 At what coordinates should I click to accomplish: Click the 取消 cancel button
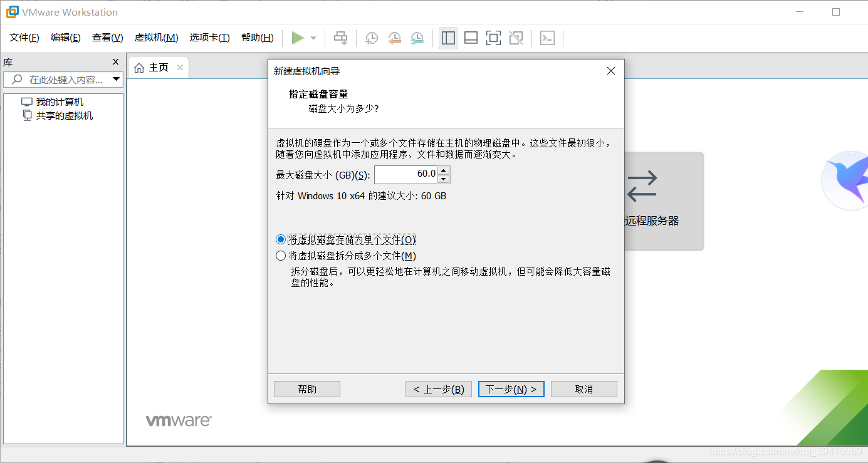[x=584, y=389]
